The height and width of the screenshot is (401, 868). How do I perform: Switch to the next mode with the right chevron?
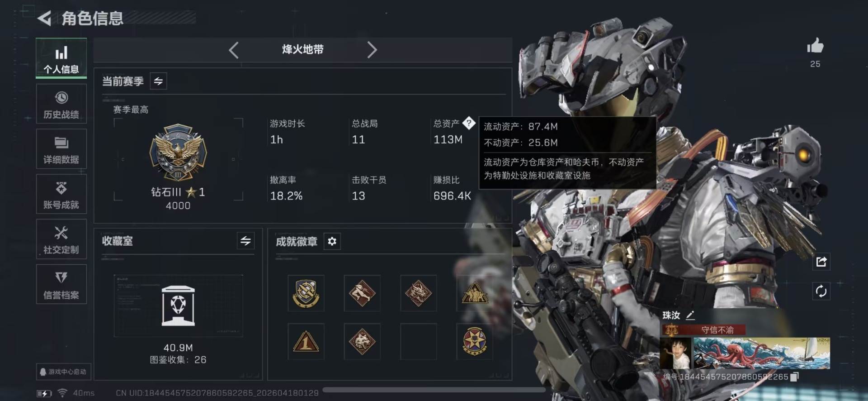(372, 50)
